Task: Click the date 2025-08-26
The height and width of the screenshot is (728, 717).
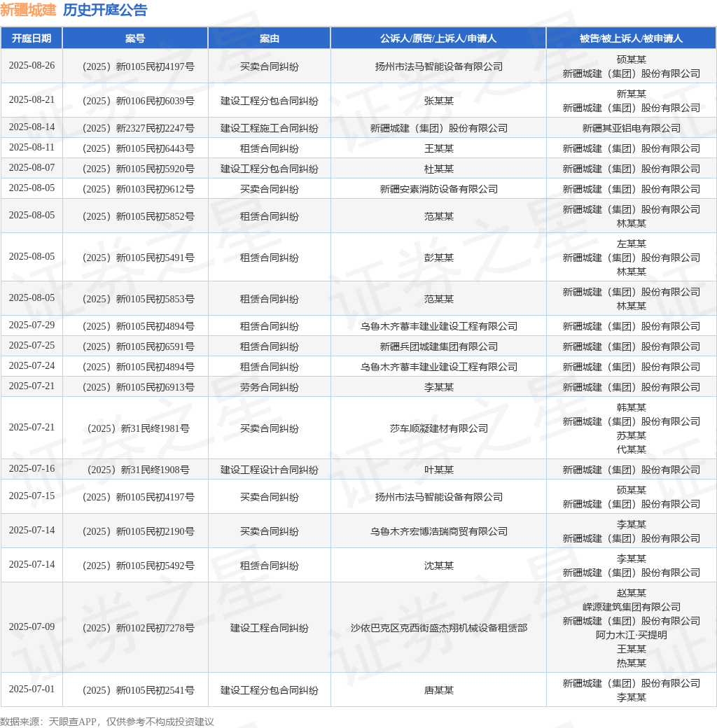Action: coord(32,66)
